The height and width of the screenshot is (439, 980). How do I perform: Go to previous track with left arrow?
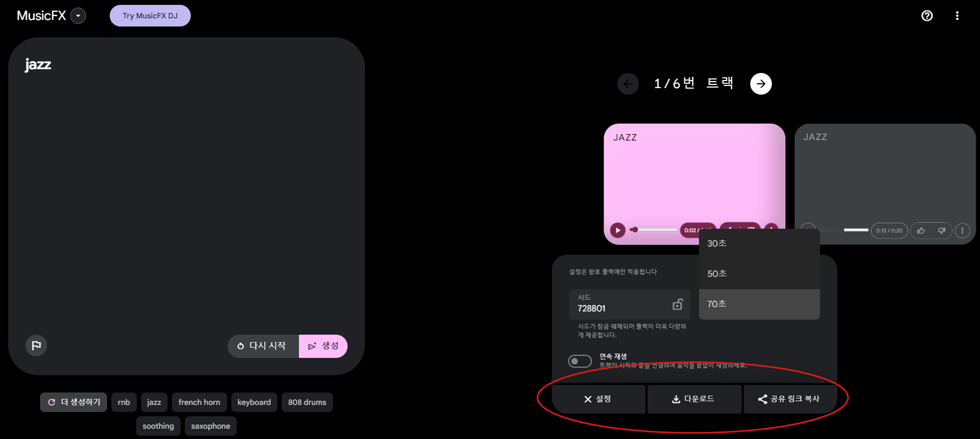click(x=628, y=84)
